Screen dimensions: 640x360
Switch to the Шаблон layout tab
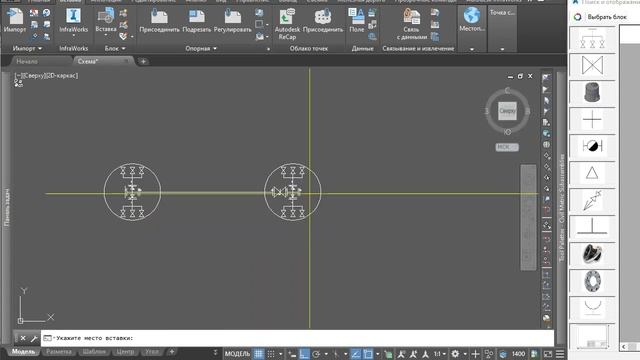tap(94, 351)
